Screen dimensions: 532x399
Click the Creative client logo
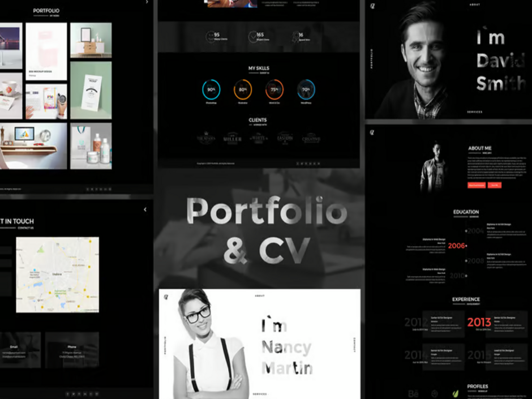tap(311, 138)
